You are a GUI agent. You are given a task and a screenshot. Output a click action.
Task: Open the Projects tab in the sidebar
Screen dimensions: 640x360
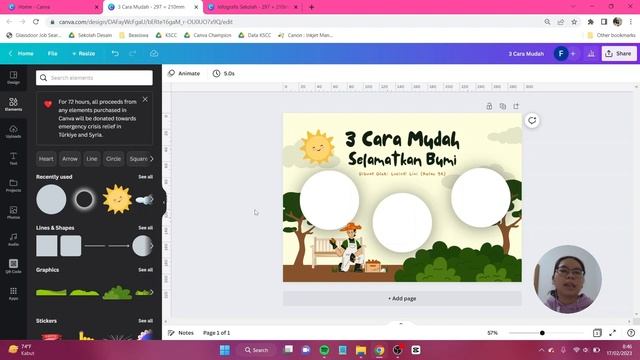pyautogui.click(x=13, y=185)
